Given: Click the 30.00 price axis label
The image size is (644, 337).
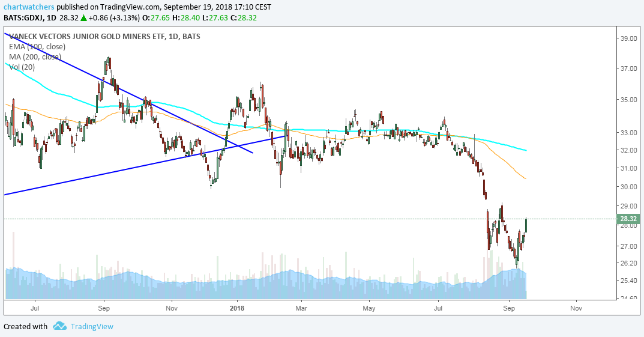Looking at the screenshot, I should (628, 187).
